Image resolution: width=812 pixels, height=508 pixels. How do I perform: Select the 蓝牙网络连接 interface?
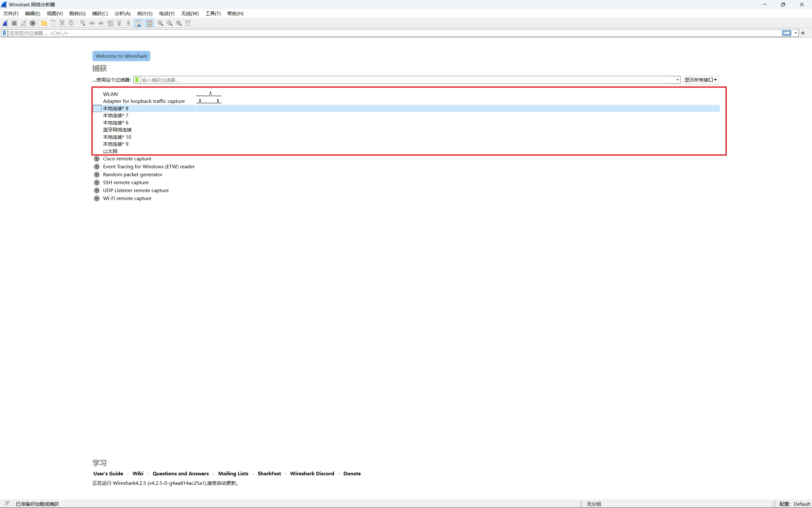406,130
